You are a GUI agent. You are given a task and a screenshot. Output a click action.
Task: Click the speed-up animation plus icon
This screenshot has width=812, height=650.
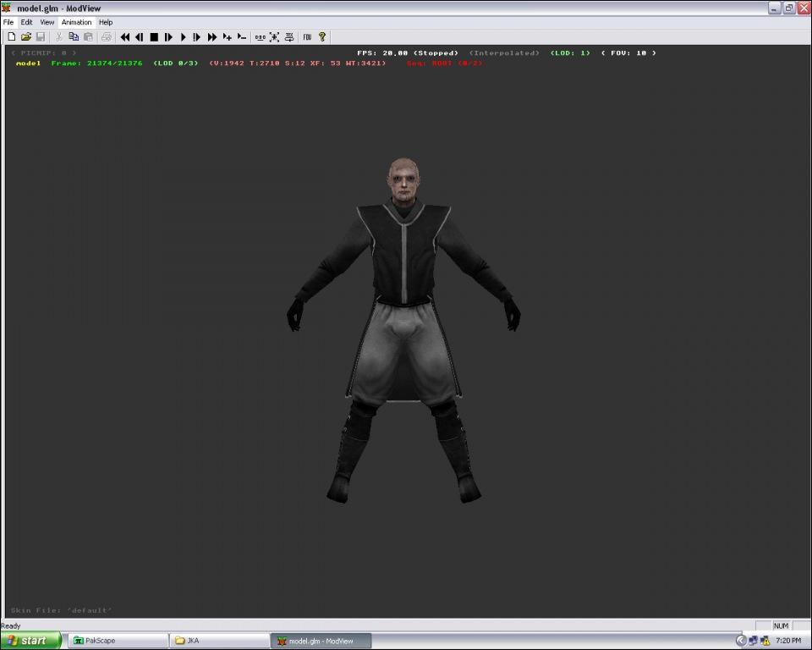point(227,37)
